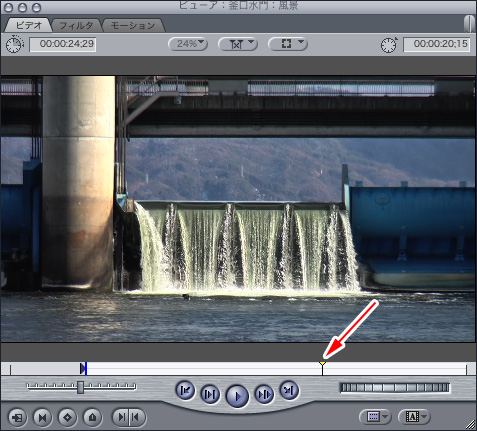Click the Mark In and Out buttons
The image size is (477, 431).
click(x=129, y=417)
